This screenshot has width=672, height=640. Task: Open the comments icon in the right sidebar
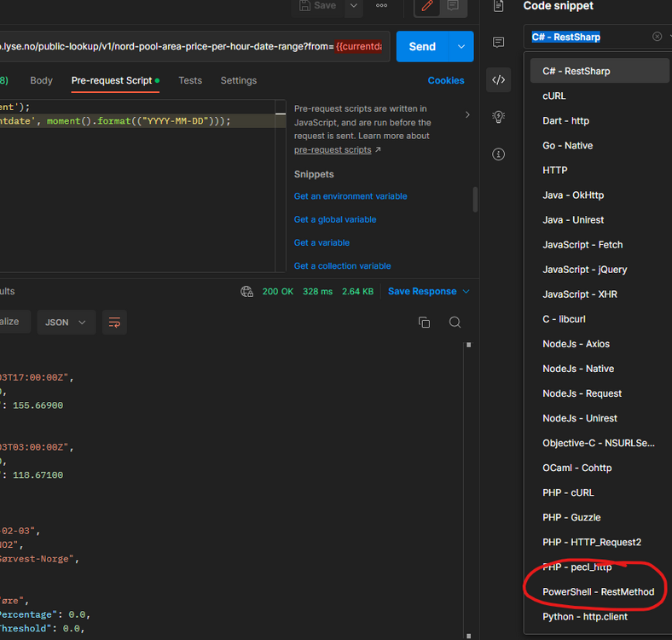pos(499,42)
